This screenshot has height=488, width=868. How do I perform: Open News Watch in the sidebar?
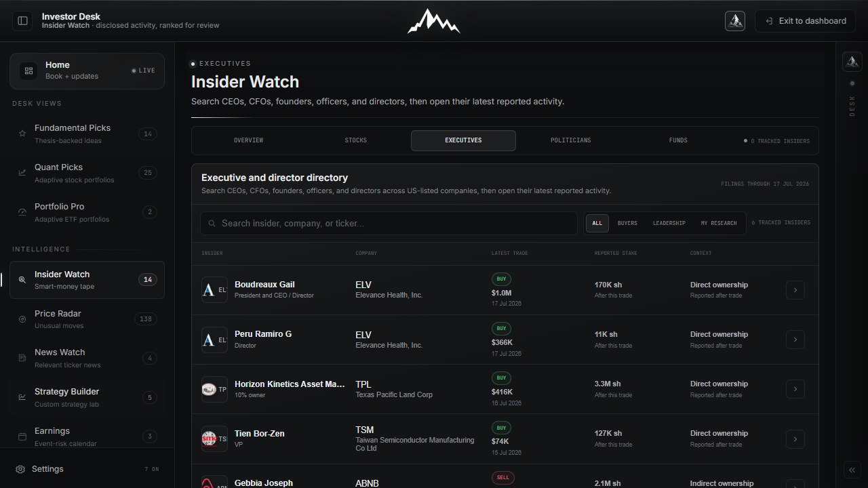click(x=87, y=358)
